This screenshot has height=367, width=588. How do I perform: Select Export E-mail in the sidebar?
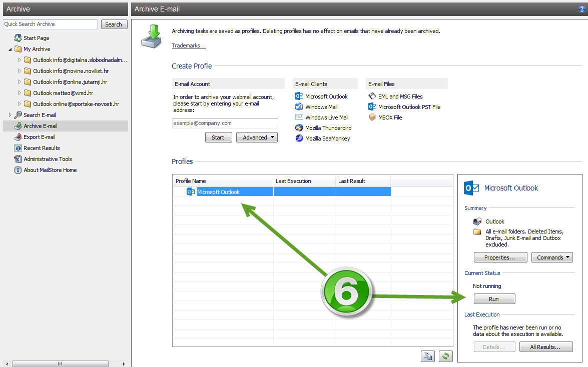(40, 137)
